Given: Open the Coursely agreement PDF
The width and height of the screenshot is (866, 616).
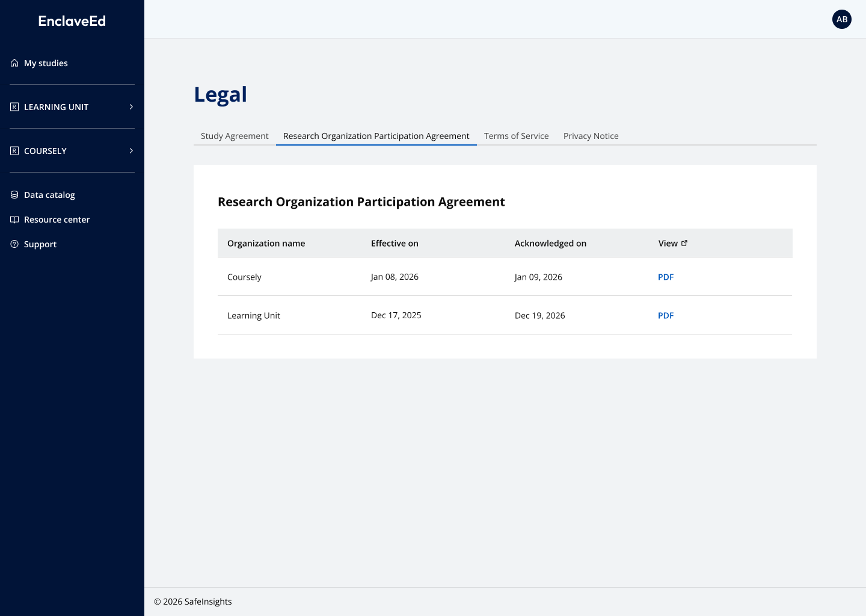Looking at the screenshot, I should tap(666, 277).
